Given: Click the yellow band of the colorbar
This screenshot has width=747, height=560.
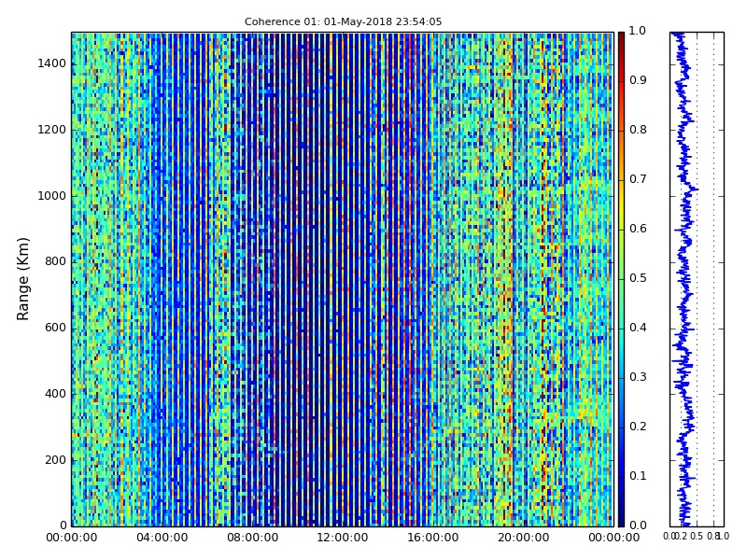Looking at the screenshot, I should coord(621,204).
